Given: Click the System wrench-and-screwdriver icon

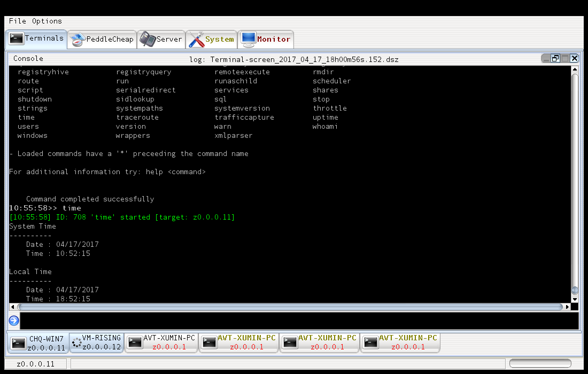Looking at the screenshot, I should tap(197, 40).
